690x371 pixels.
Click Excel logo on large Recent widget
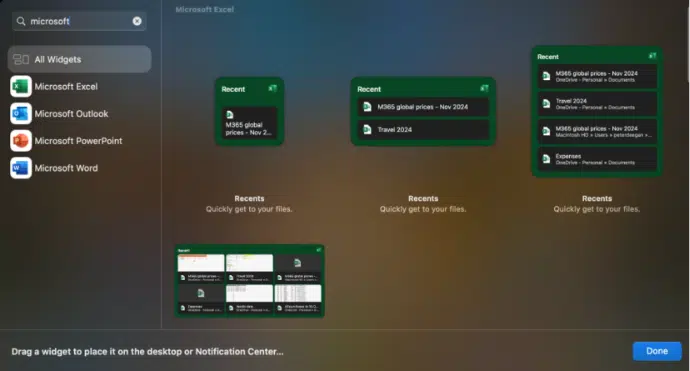point(652,56)
